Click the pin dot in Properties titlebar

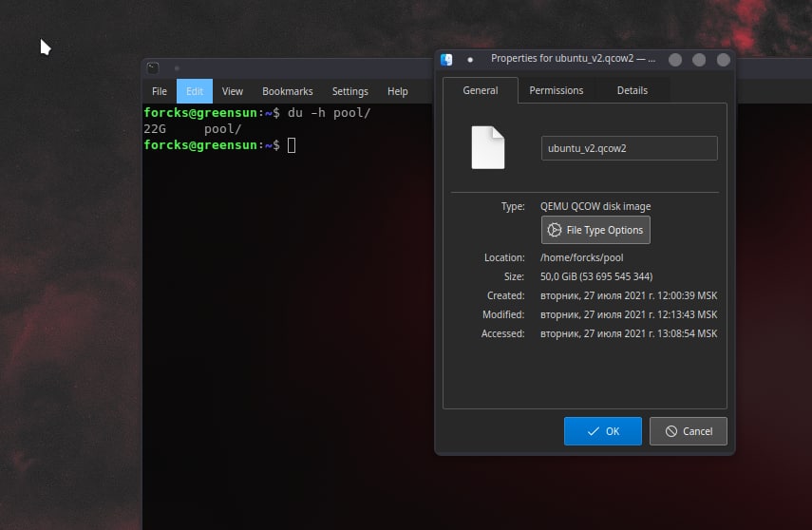(470, 60)
